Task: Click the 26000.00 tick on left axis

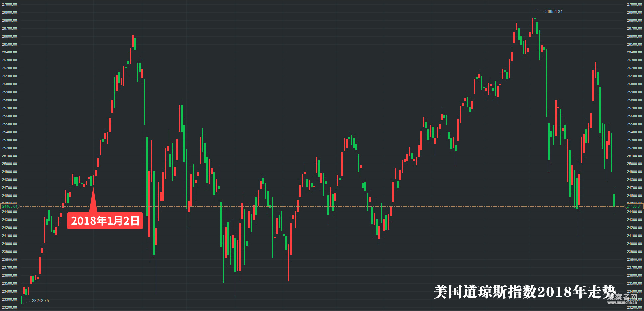Action: coord(9,84)
